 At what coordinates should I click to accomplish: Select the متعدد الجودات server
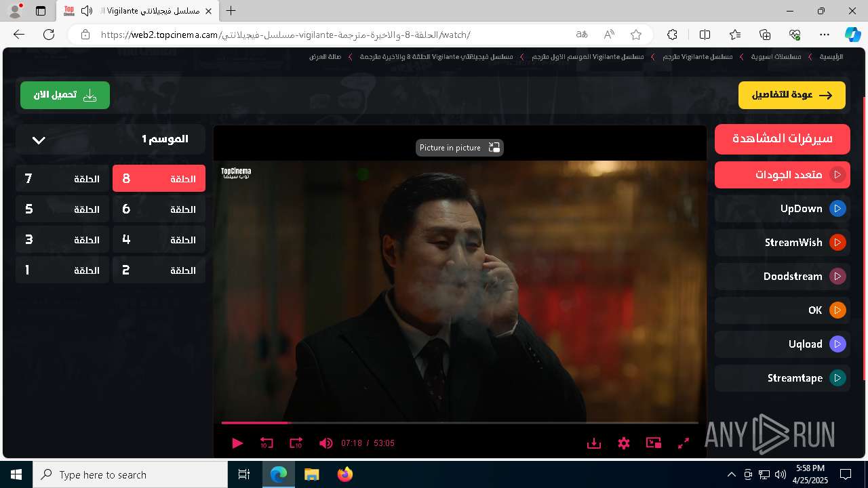pyautogui.click(x=783, y=175)
